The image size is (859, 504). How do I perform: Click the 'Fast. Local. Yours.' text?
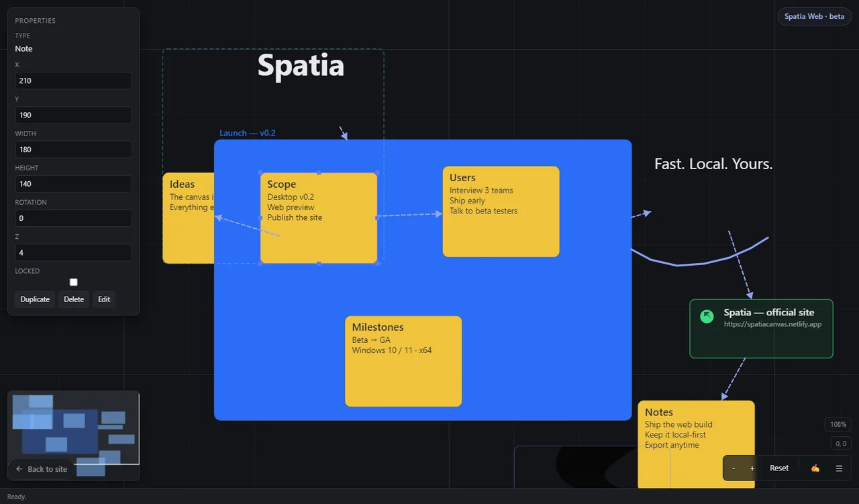tap(713, 164)
